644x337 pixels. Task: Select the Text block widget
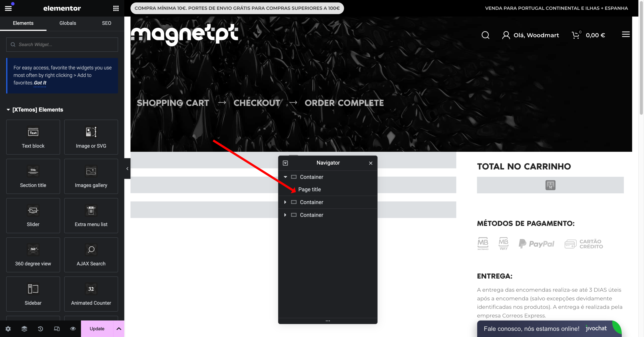click(33, 137)
